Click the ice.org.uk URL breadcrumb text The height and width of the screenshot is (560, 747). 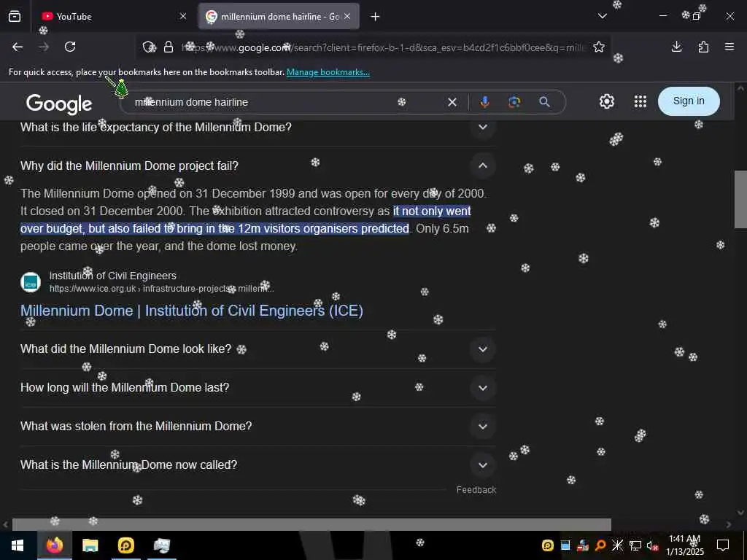tap(161, 289)
